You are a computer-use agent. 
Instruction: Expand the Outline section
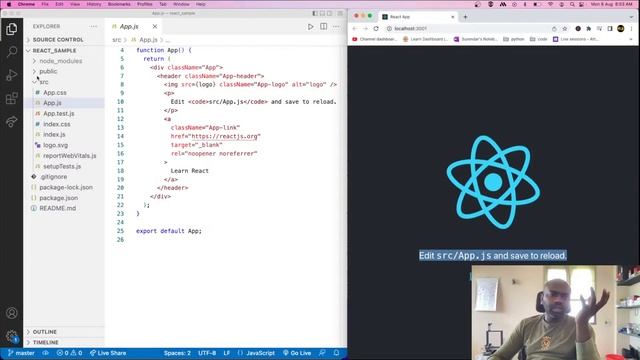coord(63,332)
